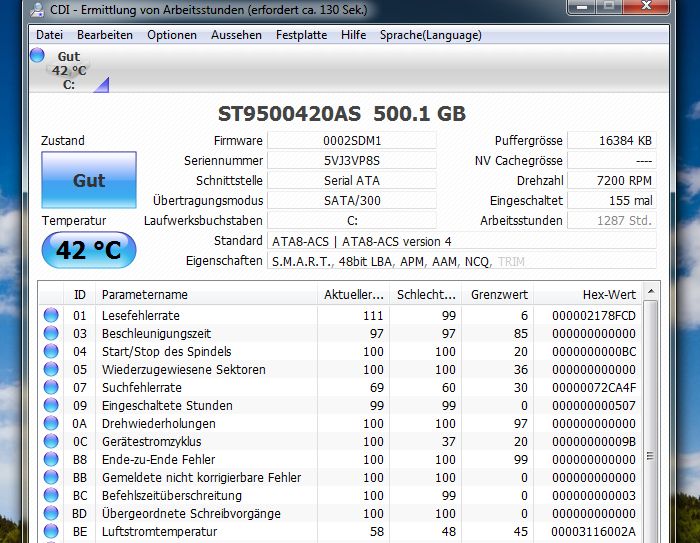The width and height of the screenshot is (700, 543).
Task: Select the Beschleunigungszeit parameter name
Action: [156, 333]
